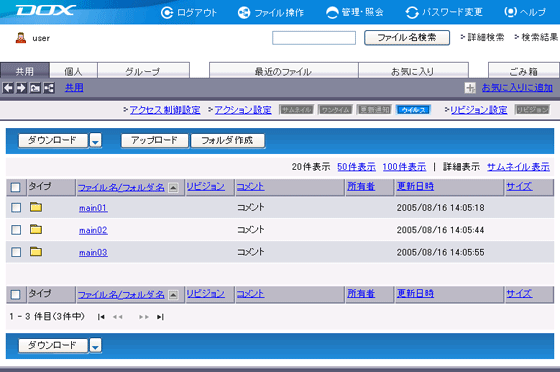Switch to サムネイル表示 view
This screenshot has width=560, height=372.
[518, 167]
